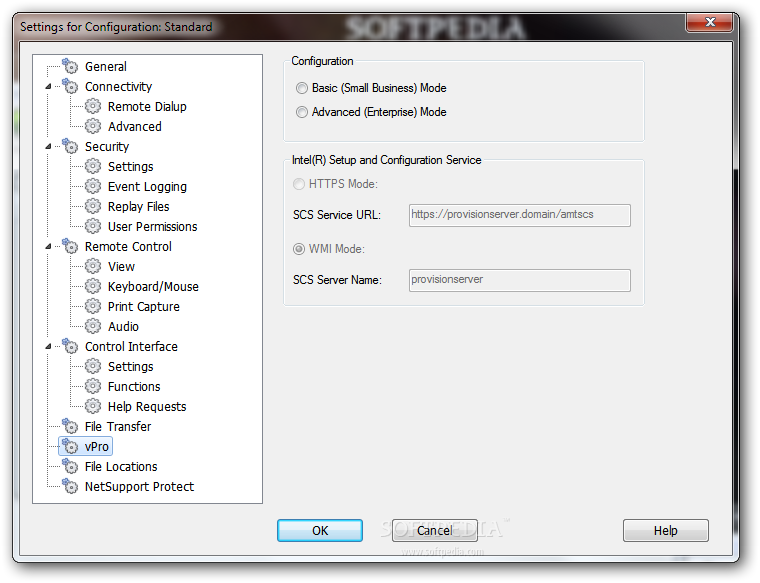Select the vPro tree item
The height and width of the screenshot is (583, 760).
pos(96,446)
